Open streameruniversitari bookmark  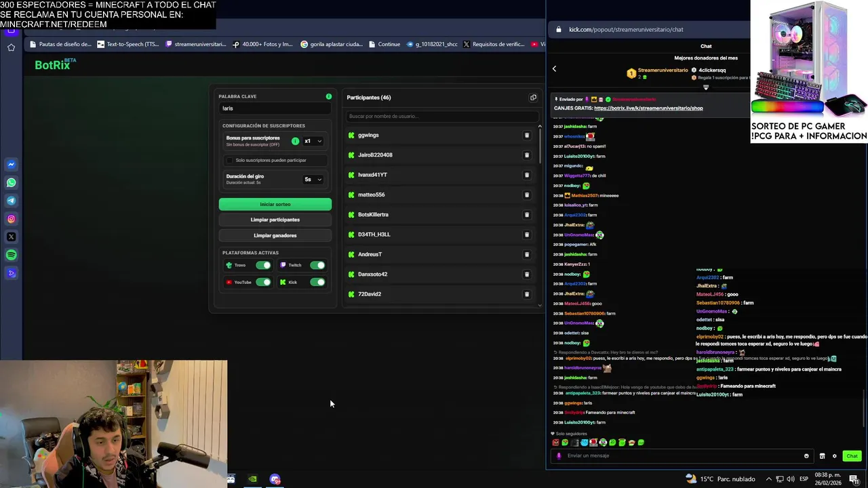(195, 45)
